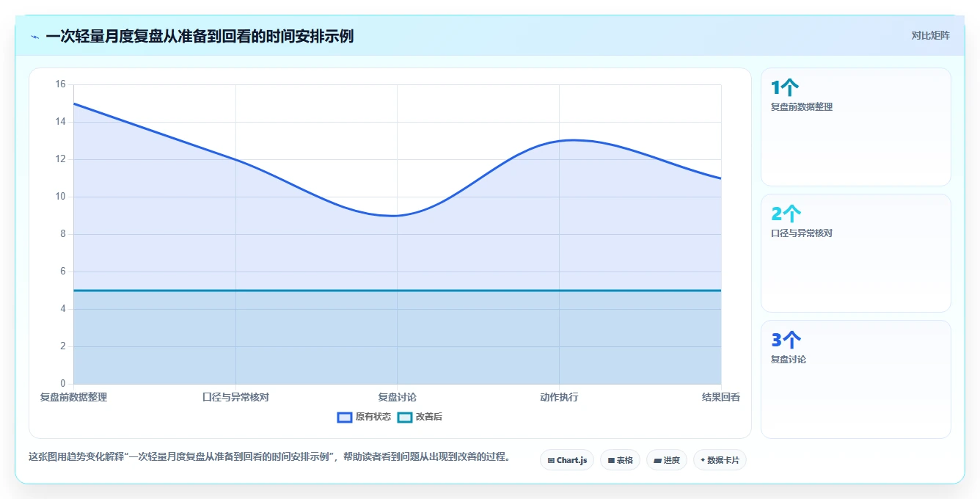
Task: Click the 1个 value in first card
Action: (x=785, y=88)
